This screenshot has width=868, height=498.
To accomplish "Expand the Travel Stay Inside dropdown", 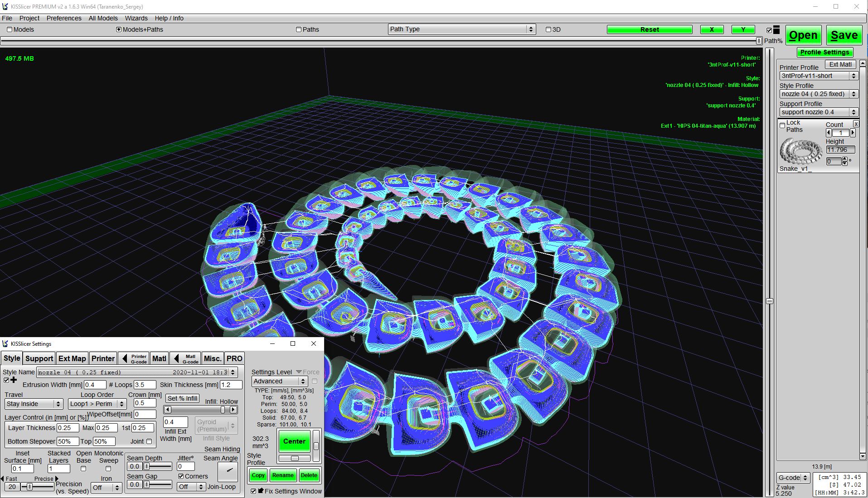I will (34, 404).
